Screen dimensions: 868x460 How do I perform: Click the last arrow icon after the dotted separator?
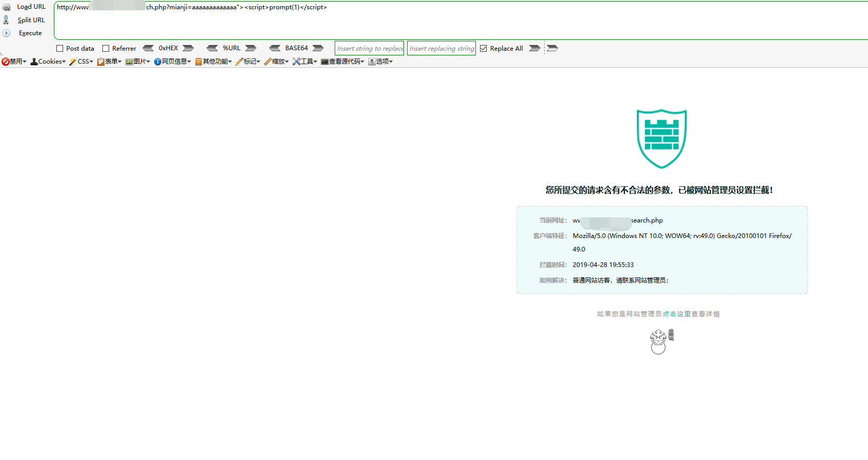[552, 48]
